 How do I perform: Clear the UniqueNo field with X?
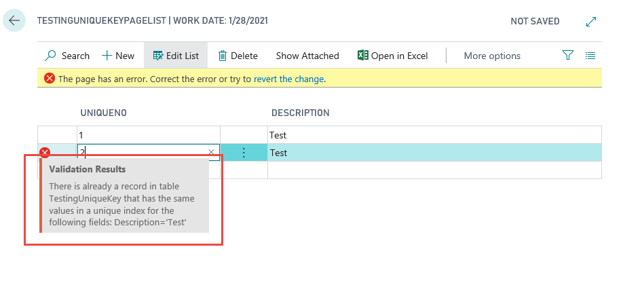[x=211, y=153]
